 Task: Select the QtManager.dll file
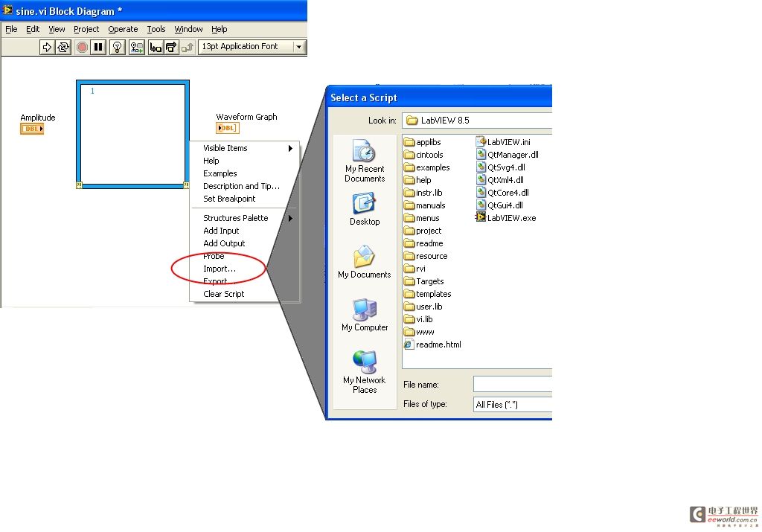[x=507, y=155]
